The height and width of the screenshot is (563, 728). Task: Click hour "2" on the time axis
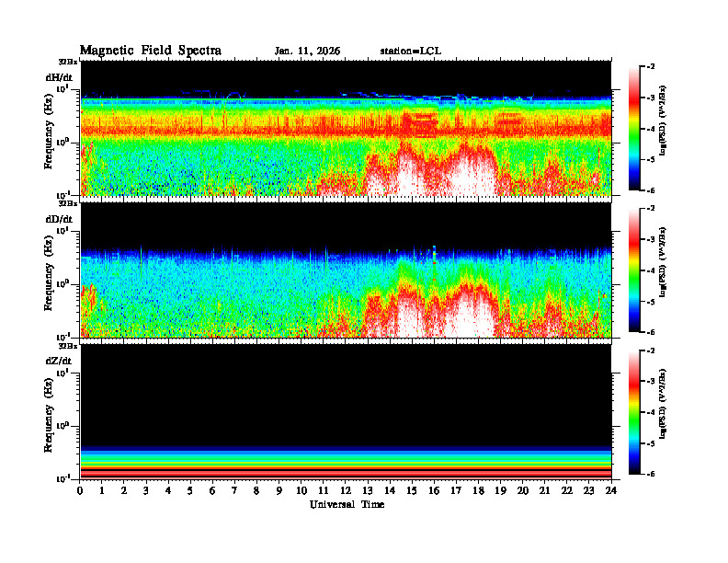point(124,490)
